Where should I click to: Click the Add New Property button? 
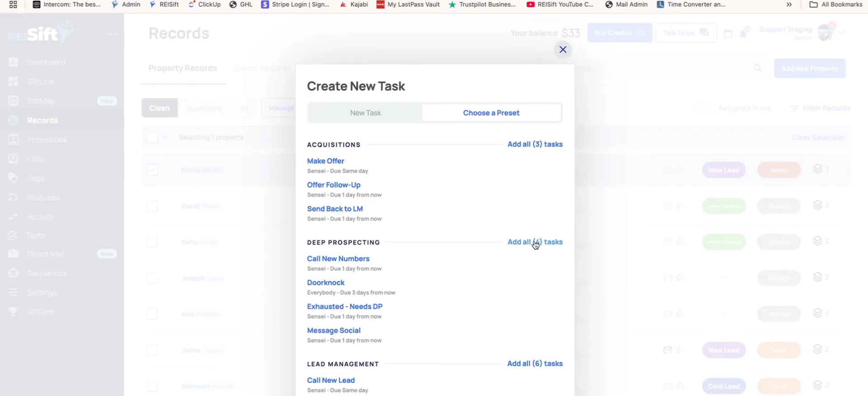pos(810,68)
